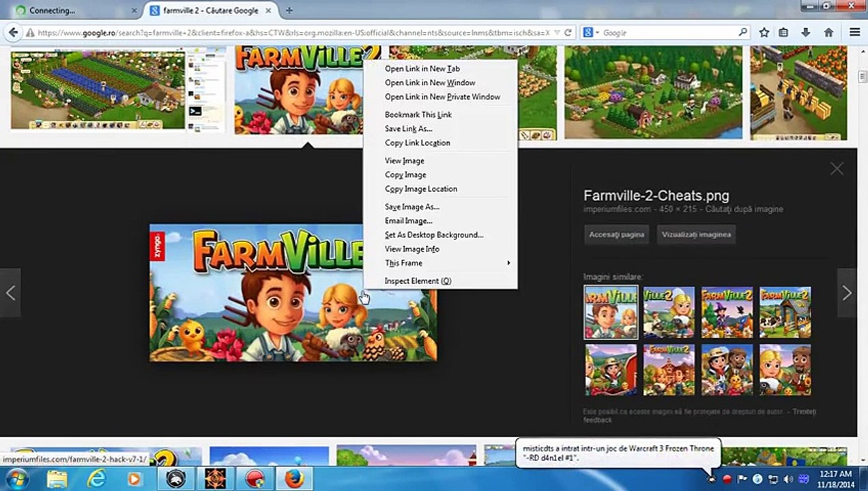Expand the This Frame submenu
868x491 pixels.
(441, 263)
